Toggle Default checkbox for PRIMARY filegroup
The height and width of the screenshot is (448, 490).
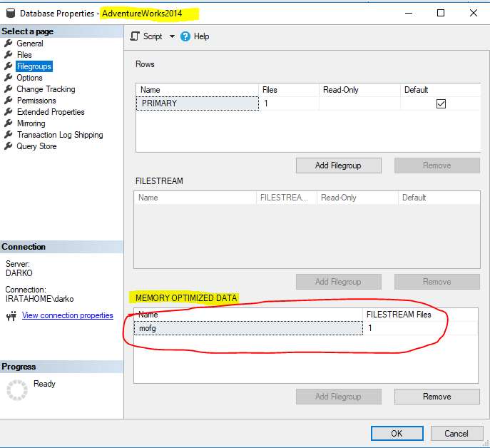[x=441, y=103]
